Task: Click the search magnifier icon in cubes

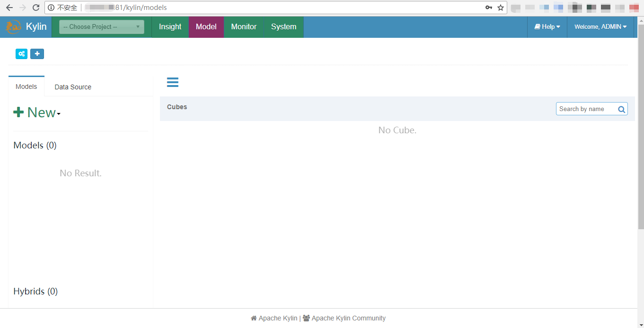Action: click(622, 109)
